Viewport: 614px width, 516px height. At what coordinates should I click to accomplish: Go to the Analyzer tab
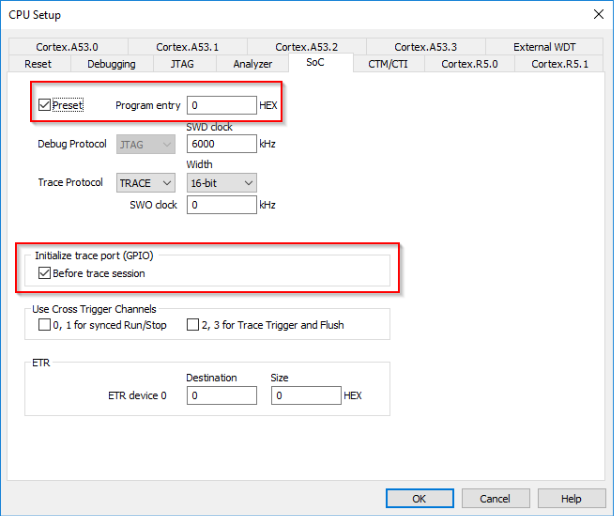click(x=252, y=64)
